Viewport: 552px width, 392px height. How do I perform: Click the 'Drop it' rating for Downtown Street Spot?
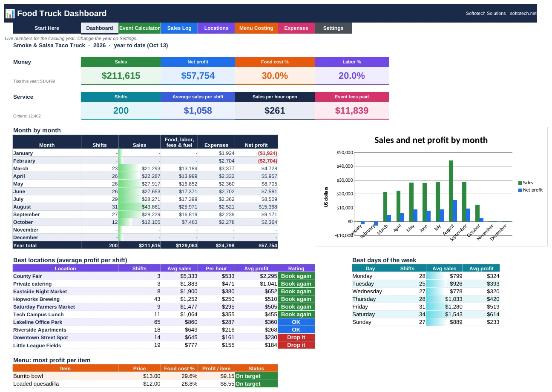296,338
